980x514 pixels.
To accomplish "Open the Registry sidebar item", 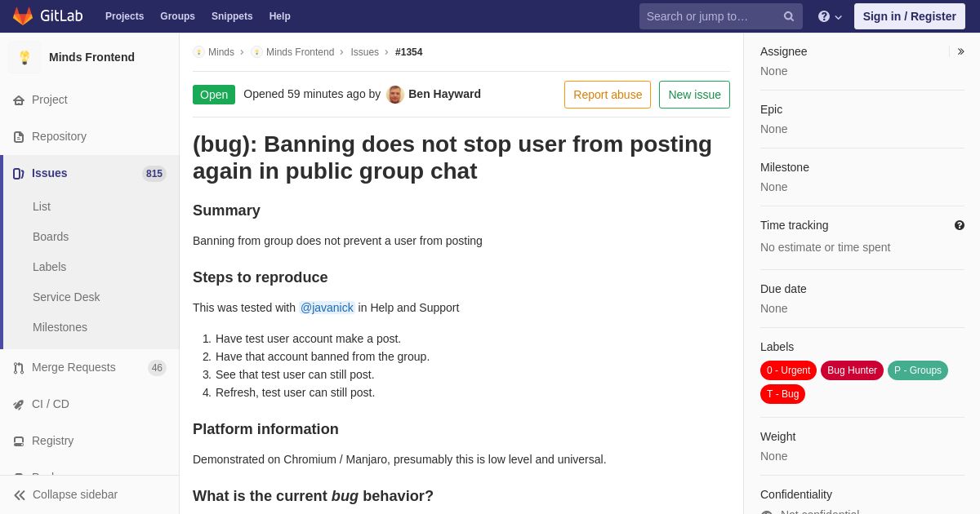I will click(x=90, y=441).
